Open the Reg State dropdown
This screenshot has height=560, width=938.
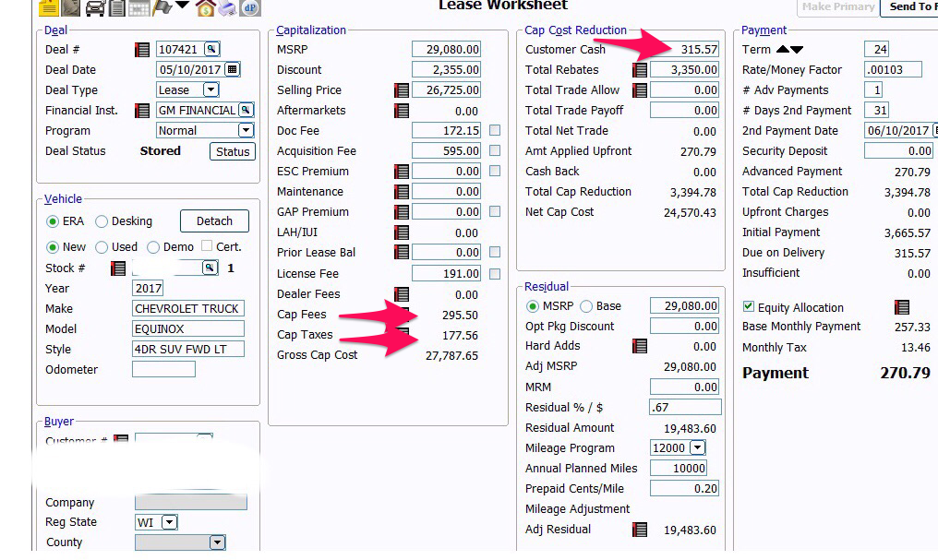(170, 522)
